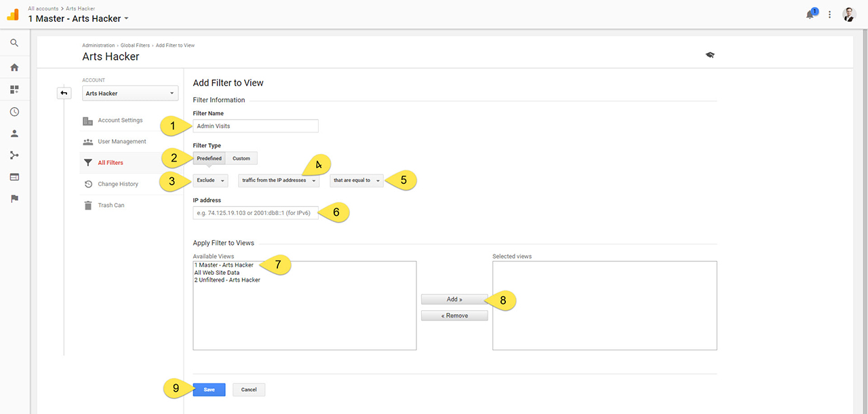868x414 pixels.
Task: Open the 1 Master - Arts Hacker view switcher
Action: coord(79,18)
